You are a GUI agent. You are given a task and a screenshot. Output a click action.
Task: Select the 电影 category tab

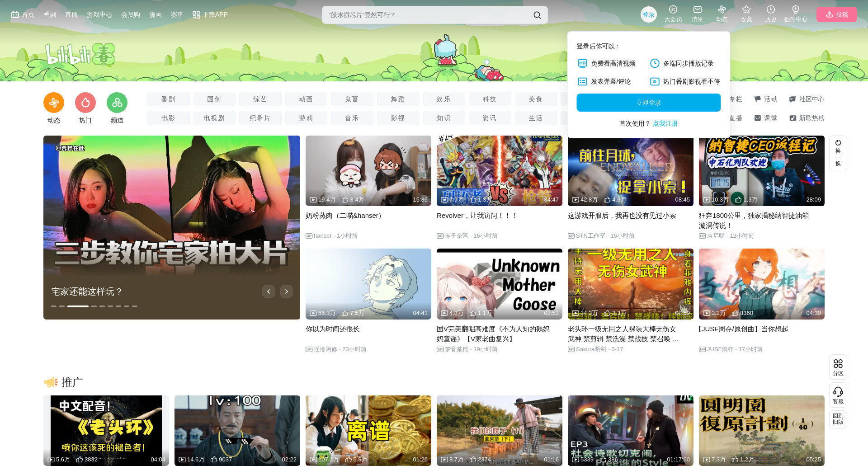[168, 118]
